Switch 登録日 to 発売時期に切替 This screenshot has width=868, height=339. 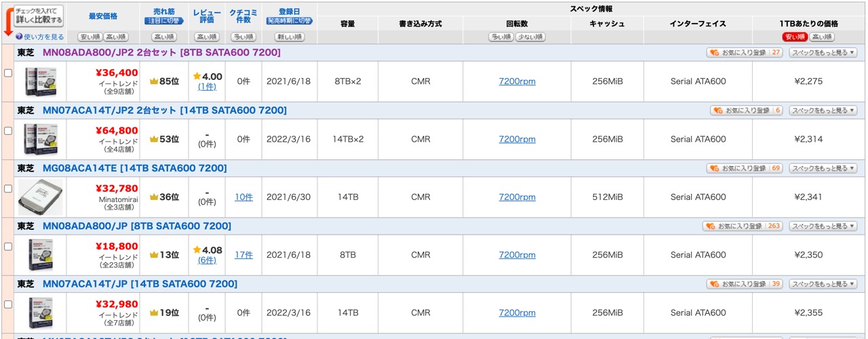[290, 22]
